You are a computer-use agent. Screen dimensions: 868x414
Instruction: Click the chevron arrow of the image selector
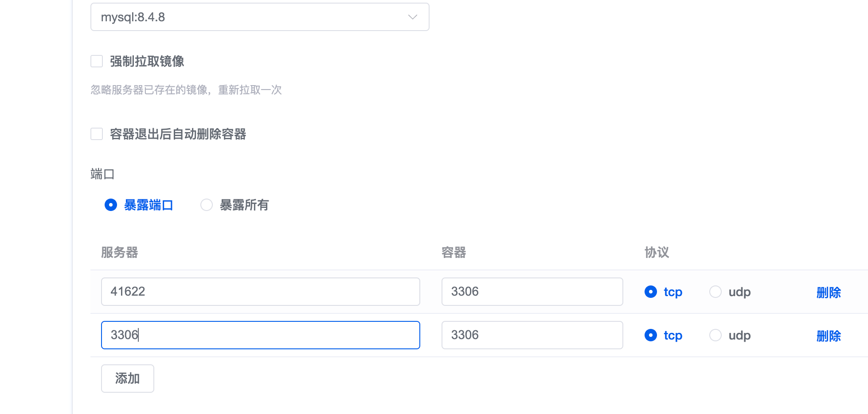(x=413, y=17)
